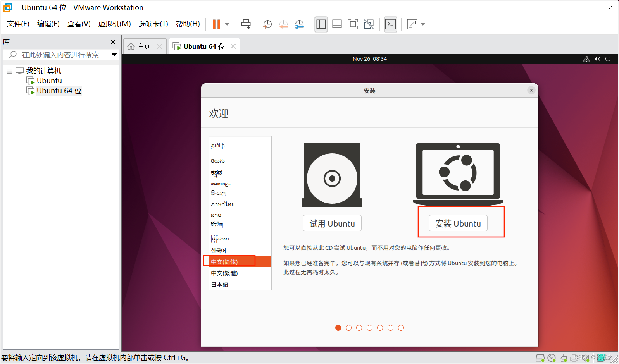Image resolution: width=619 pixels, height=364 pixels.
Task: Toggle the thumbnail bar view icon
Action: click(x=337, y=24)
